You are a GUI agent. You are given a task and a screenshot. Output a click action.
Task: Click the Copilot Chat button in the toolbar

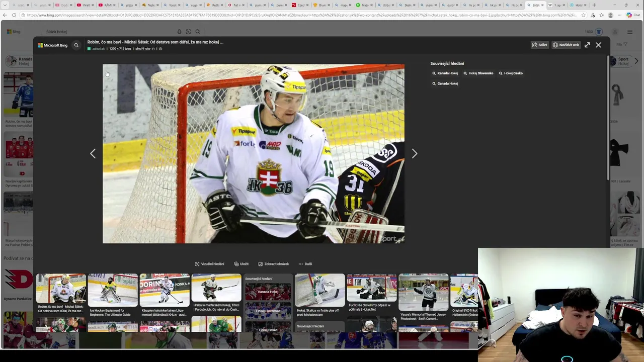pos(632,15)
